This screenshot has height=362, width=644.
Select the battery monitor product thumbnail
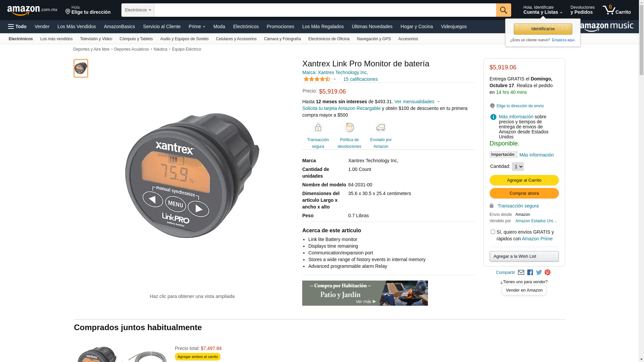pyautogui.click(x=81, y=68)
